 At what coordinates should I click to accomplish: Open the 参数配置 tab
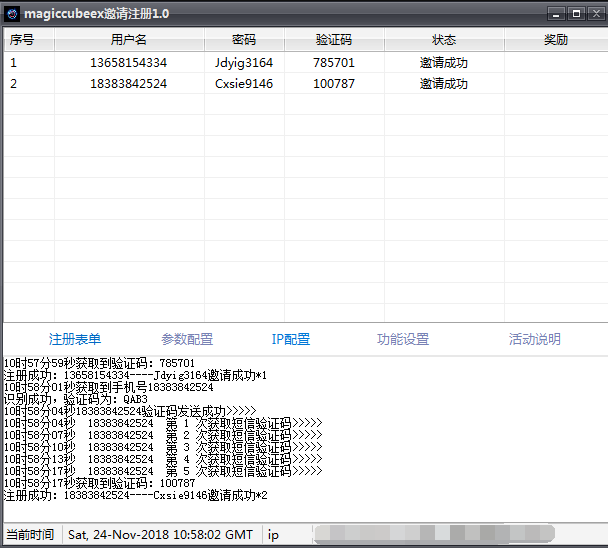tap(187, 339)
